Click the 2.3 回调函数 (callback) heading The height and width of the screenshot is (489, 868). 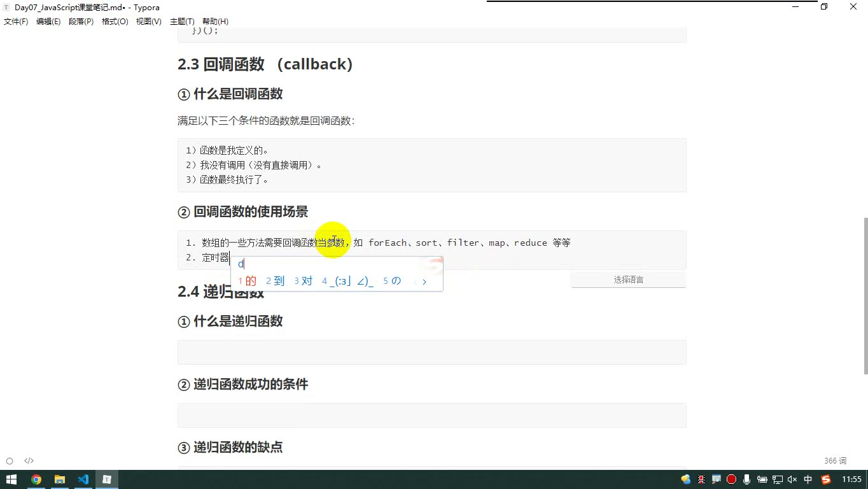pyautogui.click(x=265, y=64)
